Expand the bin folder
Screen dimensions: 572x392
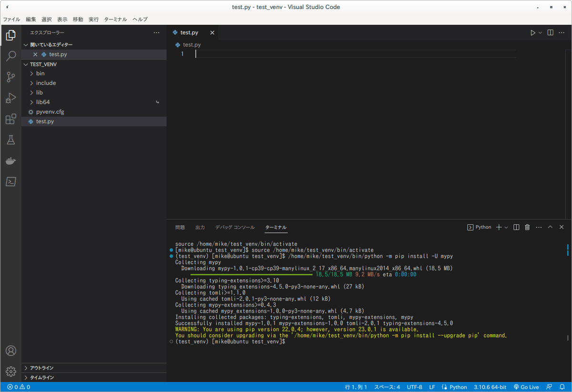(94, 73)
